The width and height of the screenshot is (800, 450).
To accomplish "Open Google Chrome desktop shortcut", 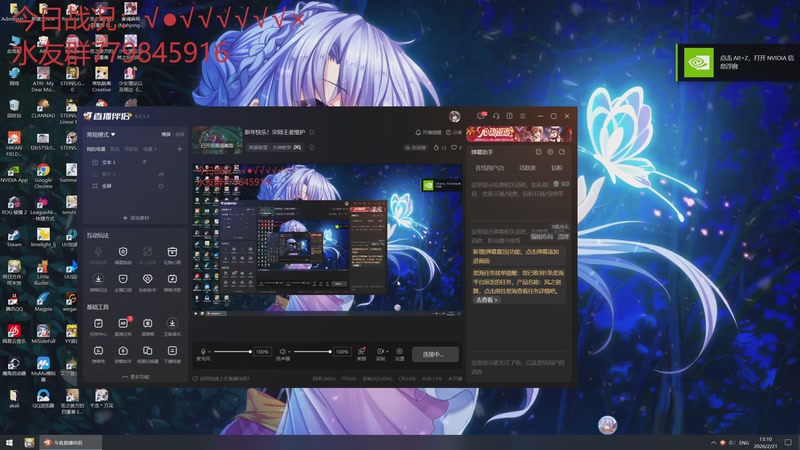I will 43,176.
